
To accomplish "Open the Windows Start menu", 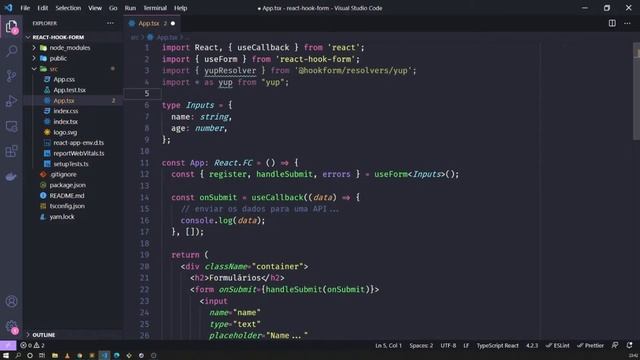I will pyautogui.click(x=6, y=356).
